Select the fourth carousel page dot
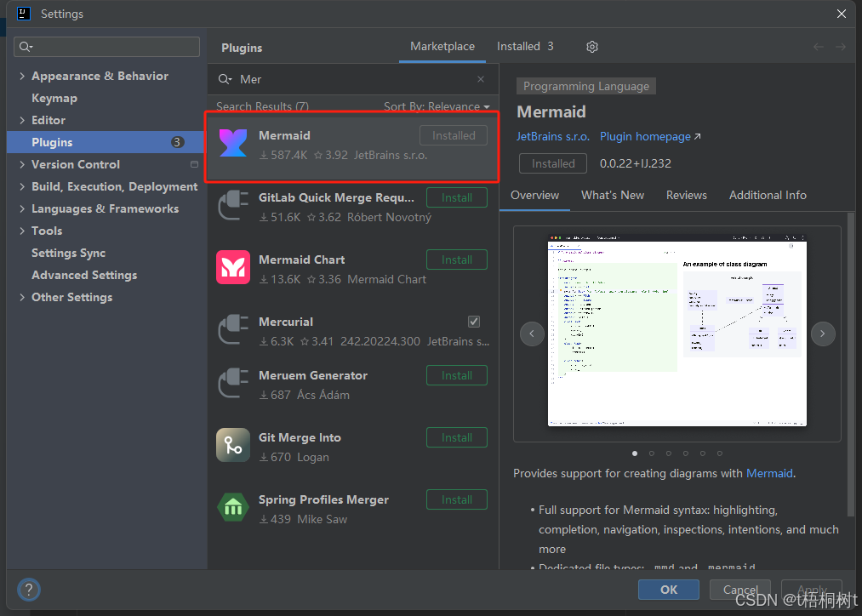This screenshot has width=862, height=616. (686, 453)
